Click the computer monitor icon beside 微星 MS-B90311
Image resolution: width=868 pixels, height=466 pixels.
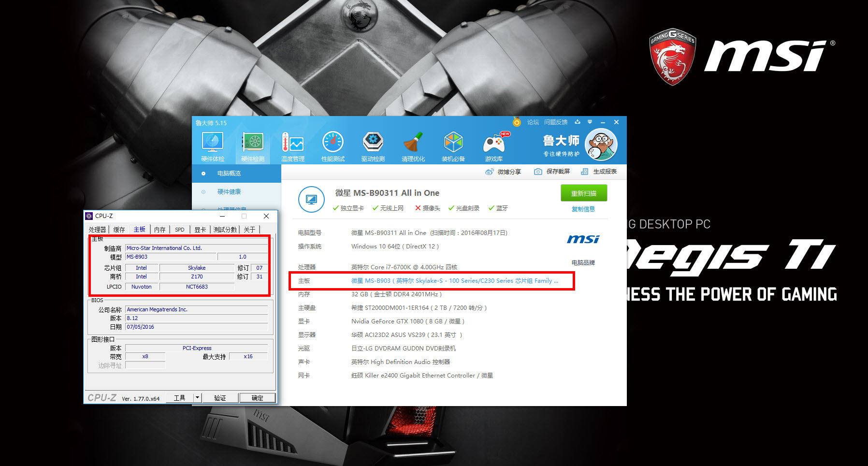click(311, 199)
